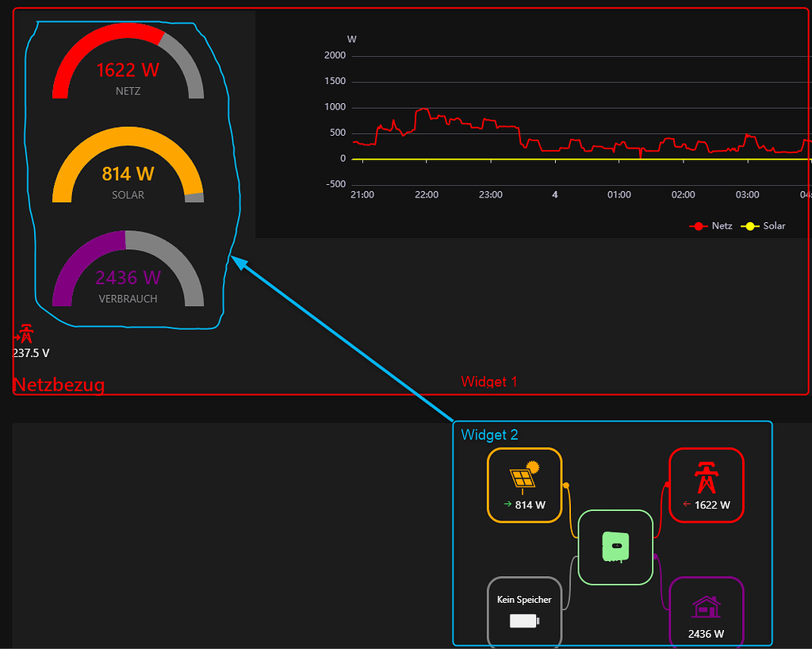This screenshot has width=812, height=649.
Task: Click the red Netz legend color marker
Action: 697,226
